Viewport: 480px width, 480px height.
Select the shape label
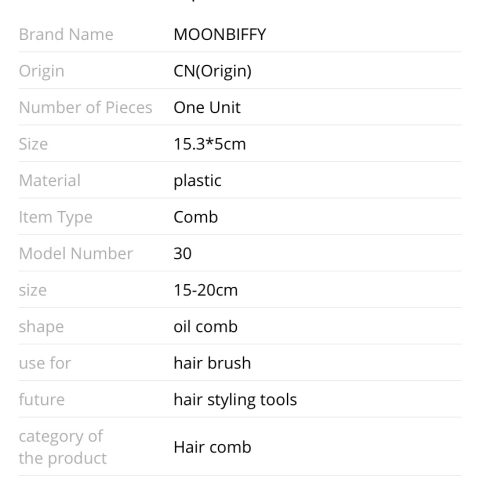41,327
